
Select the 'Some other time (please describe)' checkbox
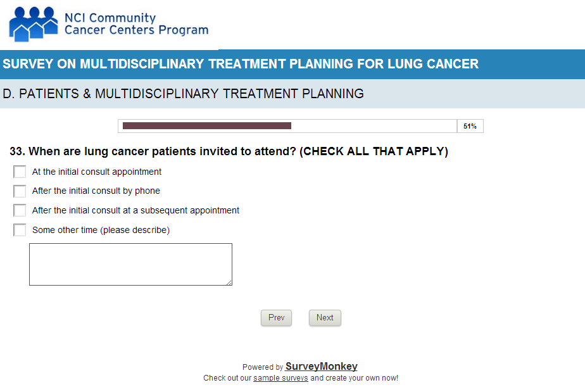(20, 230)
